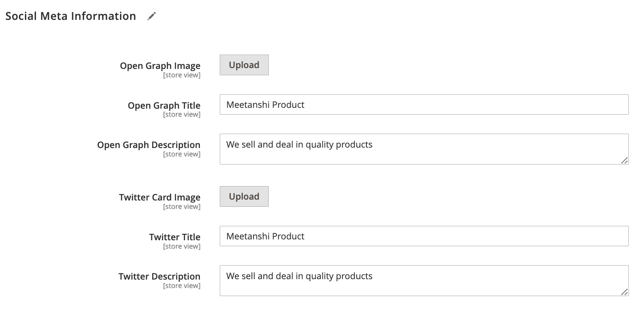
Task: Click the [store view] label under Open Graph Image
Action: [x=182, y=75]
